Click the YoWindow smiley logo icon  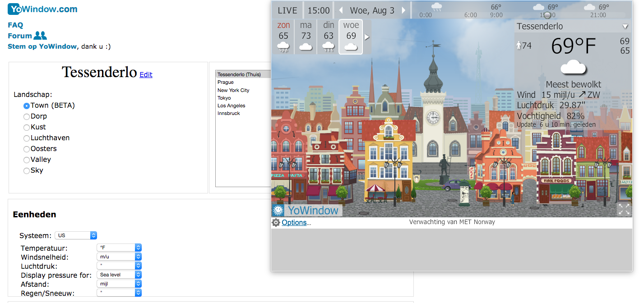point(278,210)
